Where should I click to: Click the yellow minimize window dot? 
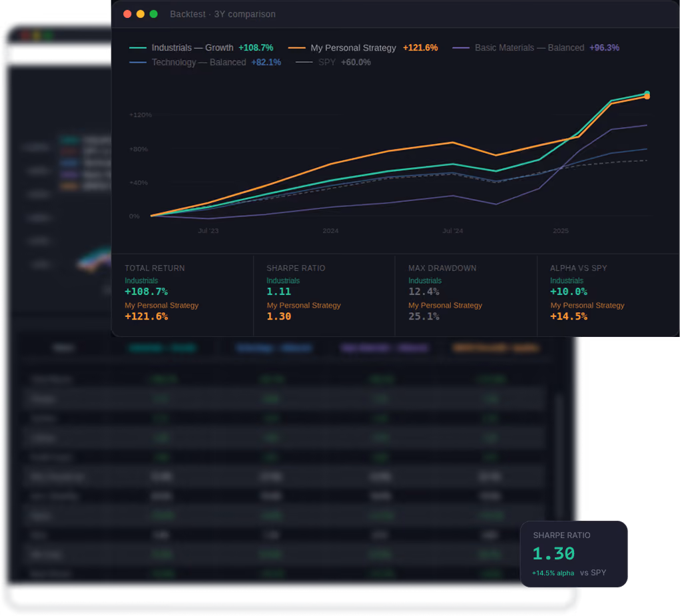[140, 14]
